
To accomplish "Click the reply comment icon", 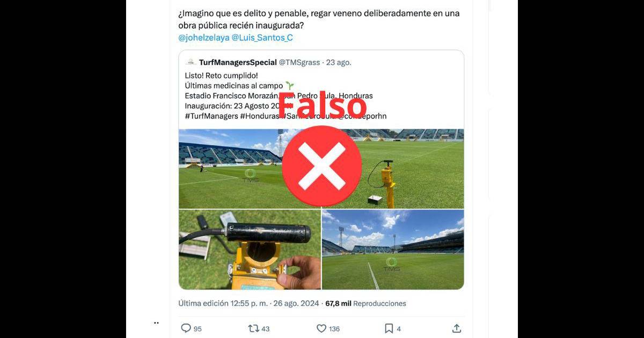I will click(x=186, y=328).
